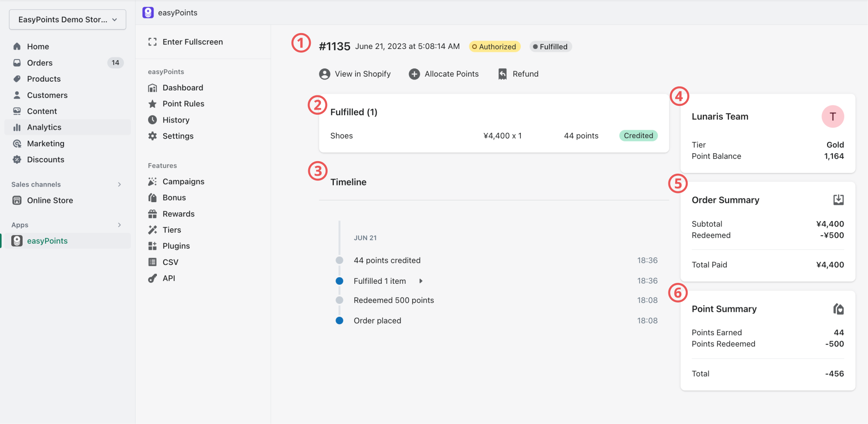The width and height of the screenshot is (868, 424).
Task: Click the Point Summary bag icon
Action: [838, 309]
